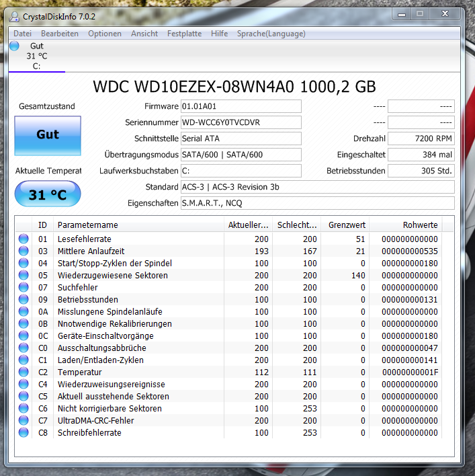Click the Standard field ACS-3 Revision 3b

[318, 187]
